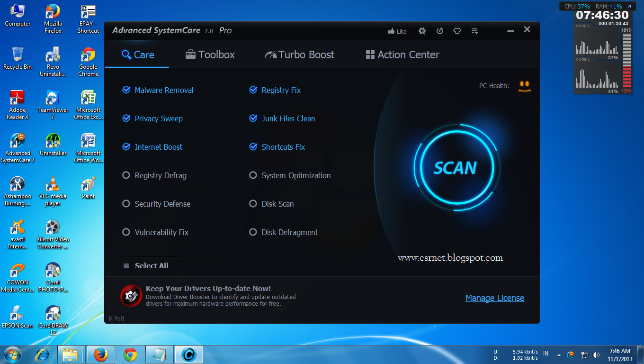Image resolution: width=644 pixels, height=364 pixels.
Task: Switch to the Action Center tab
Action: pos(402,55)
